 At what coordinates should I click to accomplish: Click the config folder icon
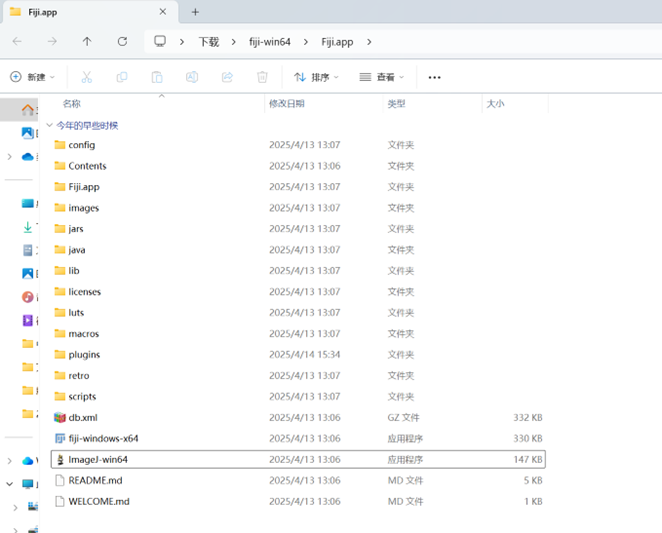[60, 145]
